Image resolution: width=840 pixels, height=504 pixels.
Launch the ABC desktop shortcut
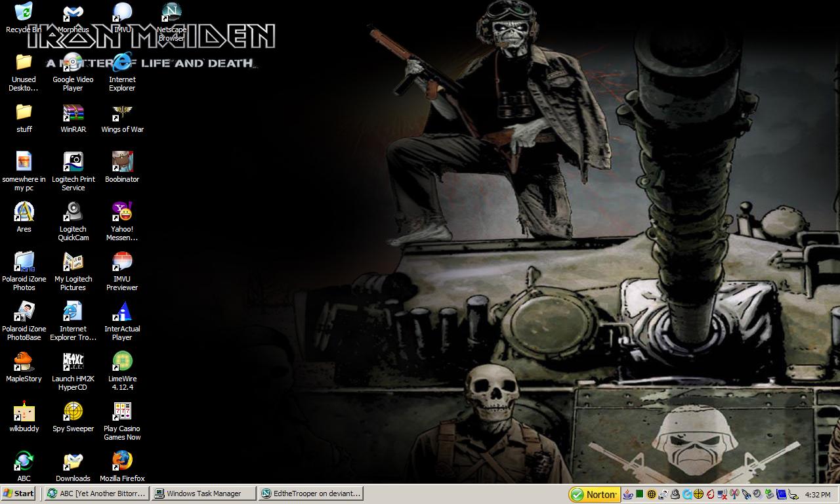click(24, 467)
